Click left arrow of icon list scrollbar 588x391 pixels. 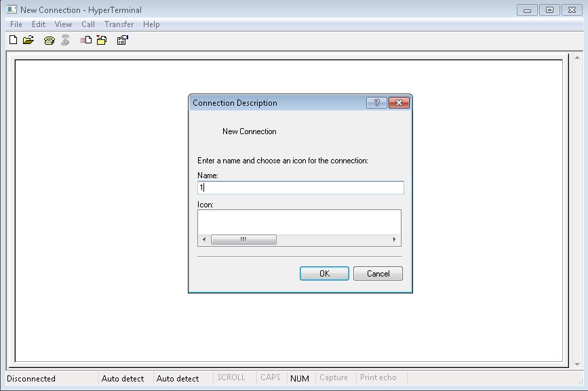pyautogui.click(x=204, y=239)
